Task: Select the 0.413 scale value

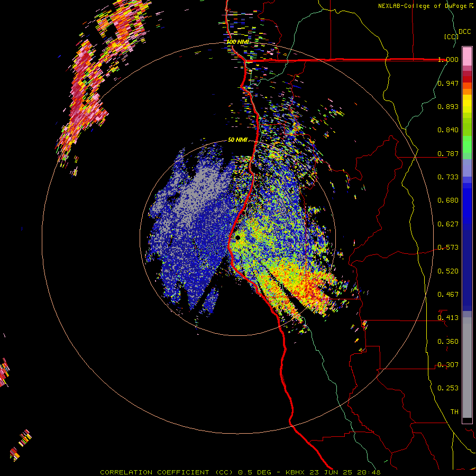Action: click(x=448, y=318)
